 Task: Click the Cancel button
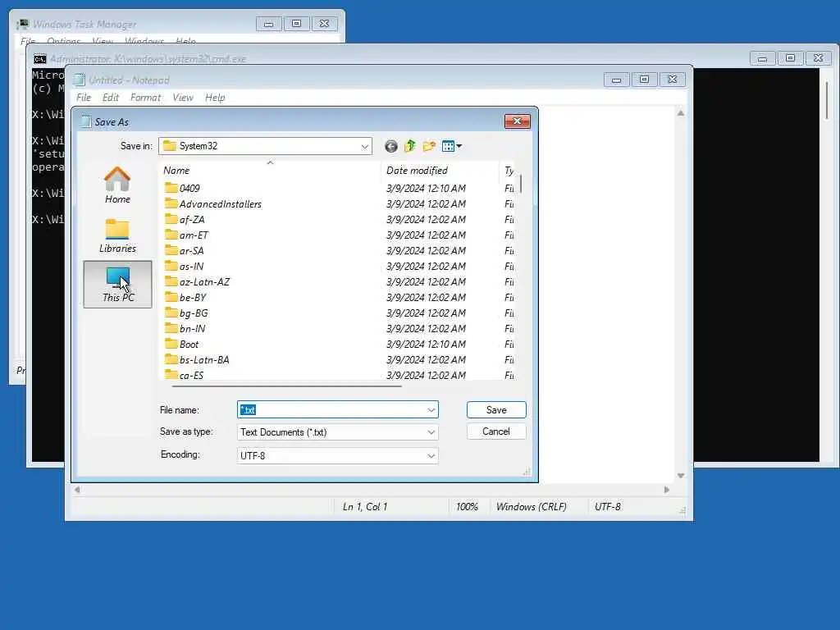(x=496, y=431)
